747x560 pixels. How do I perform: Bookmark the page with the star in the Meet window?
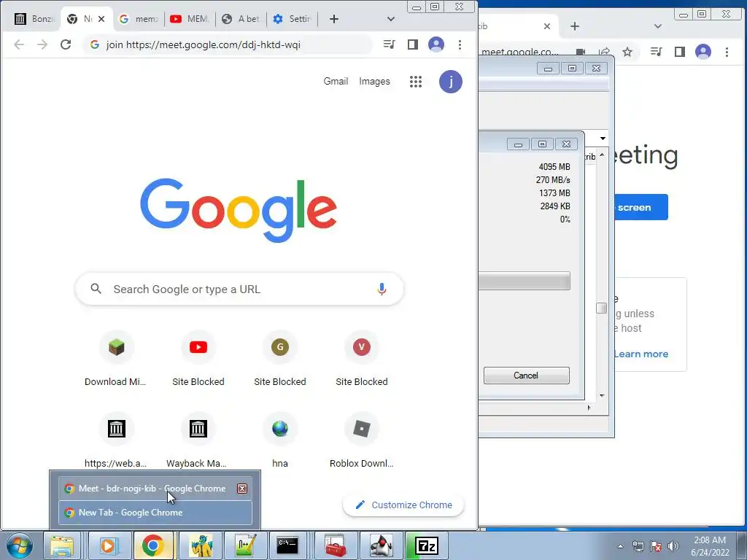[x=627, y=52]
